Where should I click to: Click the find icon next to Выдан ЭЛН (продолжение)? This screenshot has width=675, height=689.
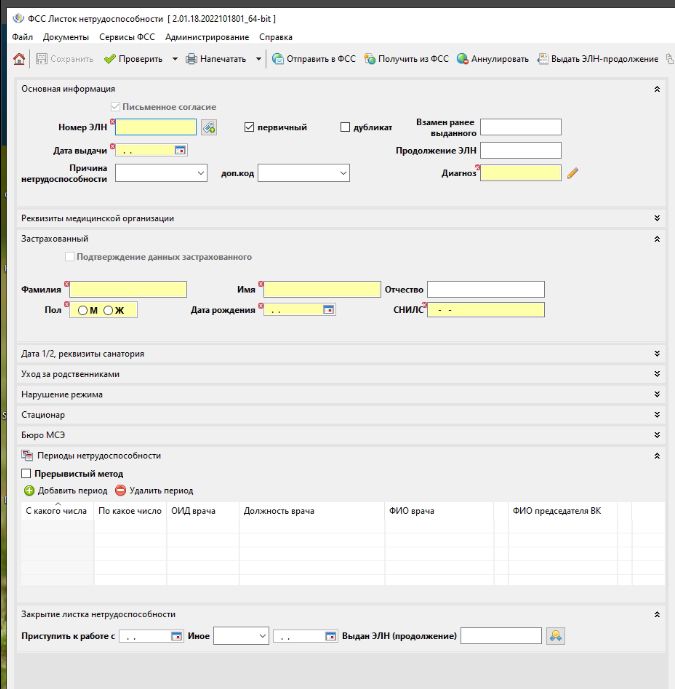555,636
